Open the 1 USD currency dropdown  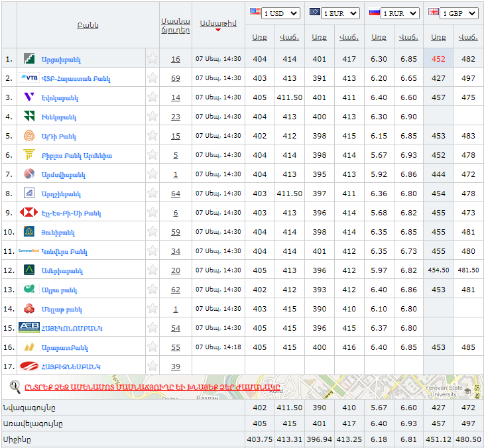tap(280, 13)
